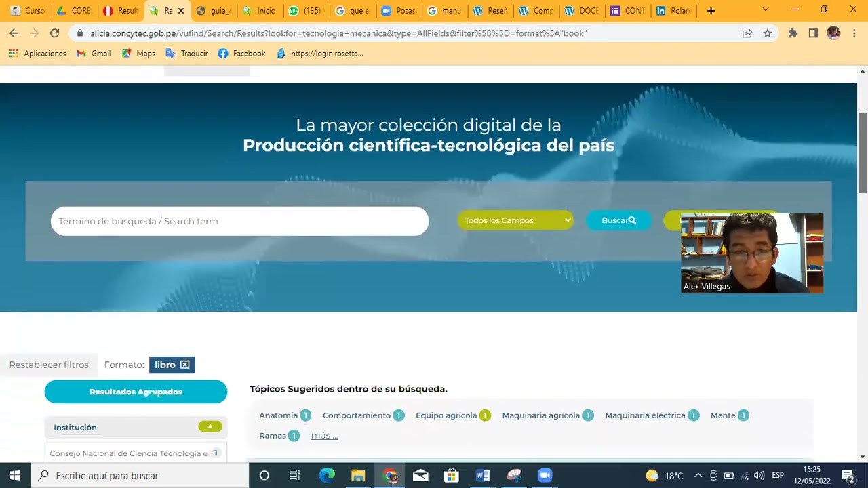The width and height of the screenshot is (868, 488).
Task: Open a new tab with the plus icon
Action: coord(711,11)
